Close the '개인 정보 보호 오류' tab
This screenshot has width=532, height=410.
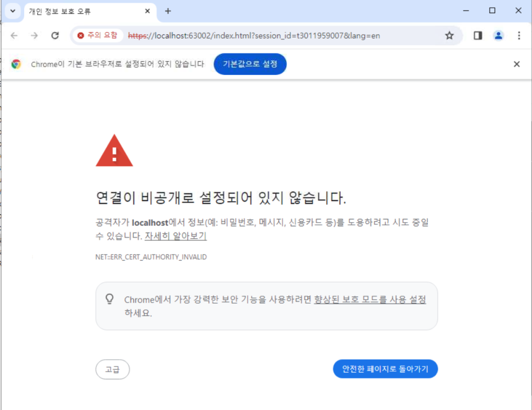point(147,11)
